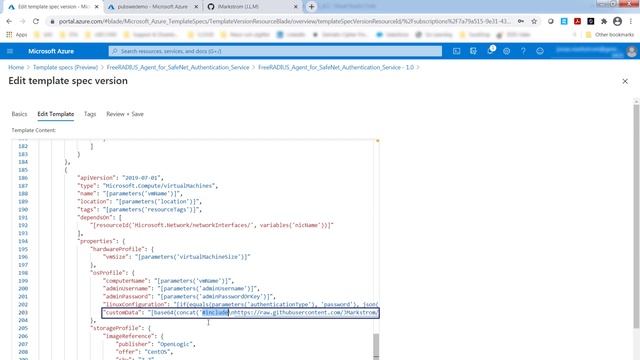This screenshot has width=640, height=360.
Task: Open the Azure portal hamburger menu
Action: coord(10,51)
